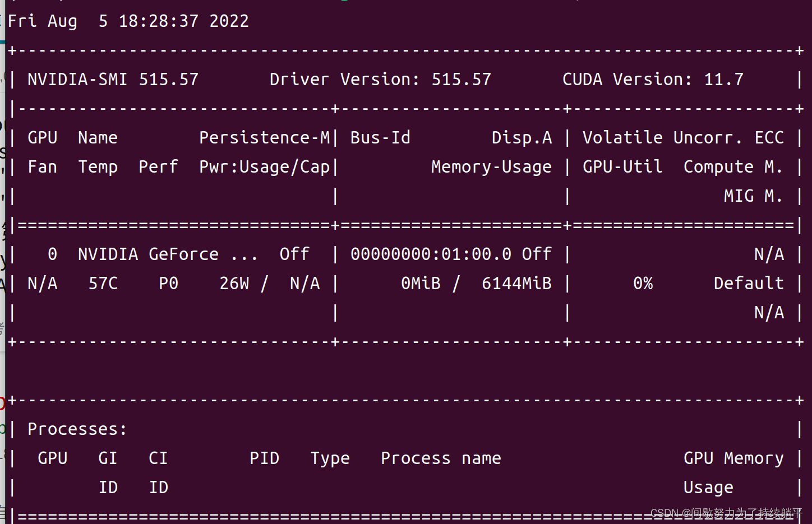Click the 'MIG M.' header text
This screenshot has height=524, width=812.
pos(753,196)
